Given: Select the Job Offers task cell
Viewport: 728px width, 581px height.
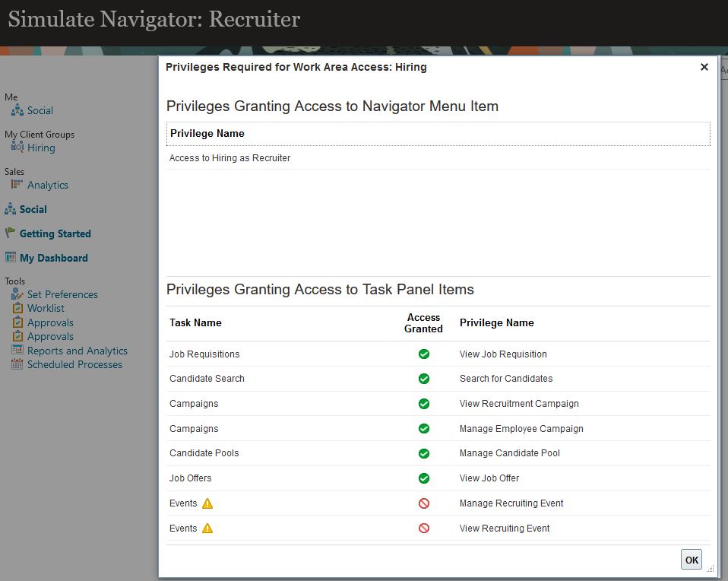Looking at the screenshot, I should coord(190,478).
